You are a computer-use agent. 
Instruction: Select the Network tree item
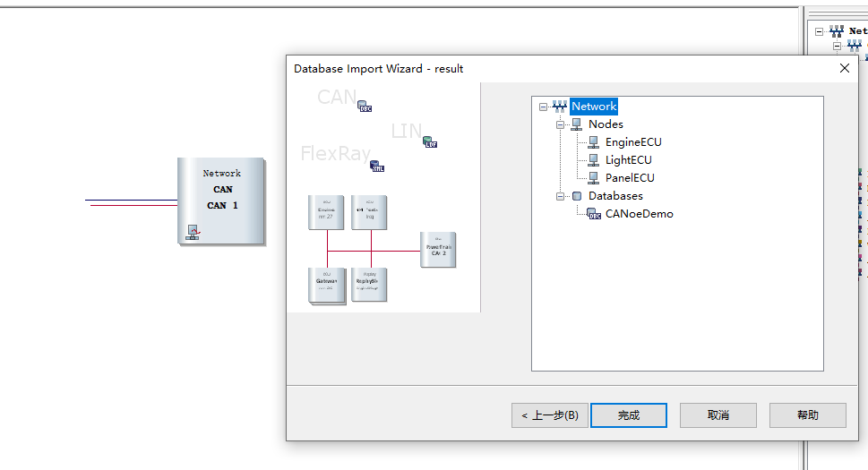pyautogui.click(x=594, y=107)
